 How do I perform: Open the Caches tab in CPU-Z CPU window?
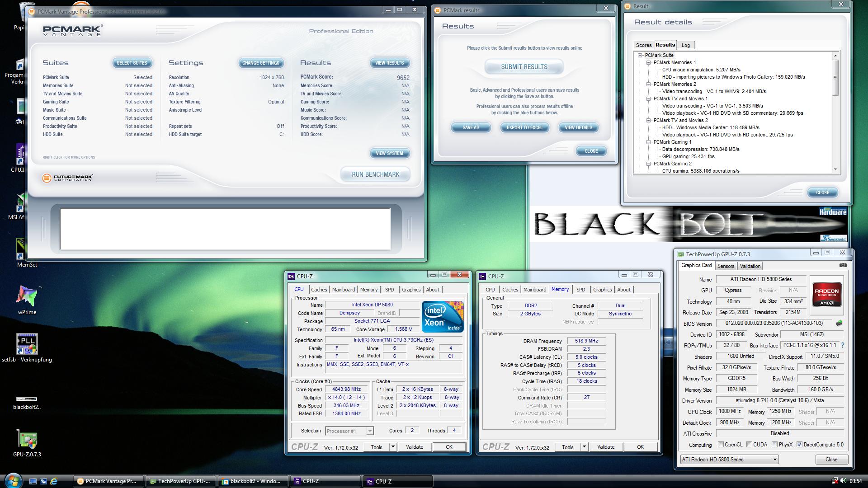pyautogui.click(x=319, y=290)
